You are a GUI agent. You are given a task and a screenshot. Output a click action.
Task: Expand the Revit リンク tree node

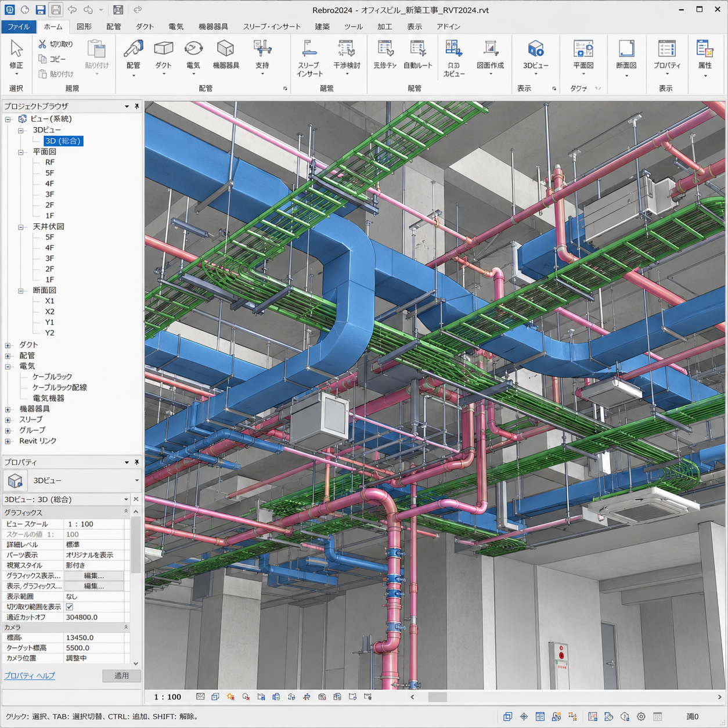coord(8,441)
